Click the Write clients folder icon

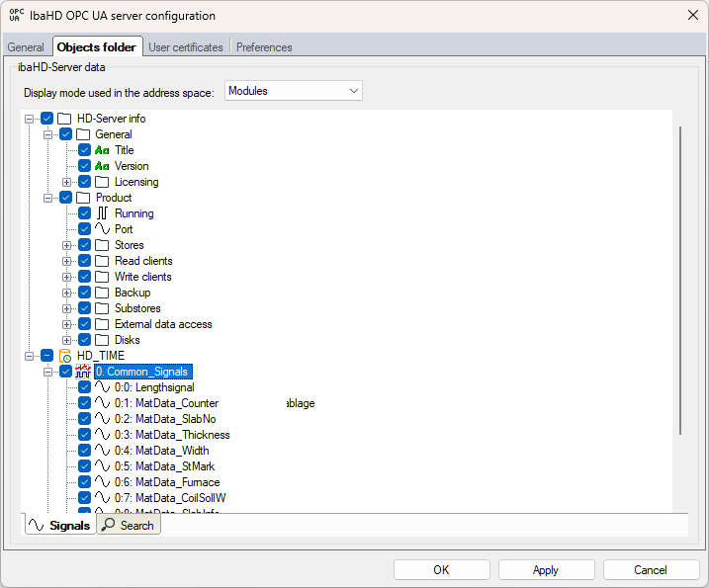tap(102, 277)
